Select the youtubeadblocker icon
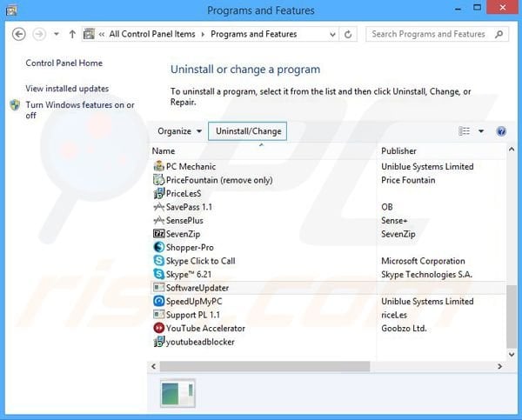Screen dimensions: 522x420 click(x=159, y=342)
